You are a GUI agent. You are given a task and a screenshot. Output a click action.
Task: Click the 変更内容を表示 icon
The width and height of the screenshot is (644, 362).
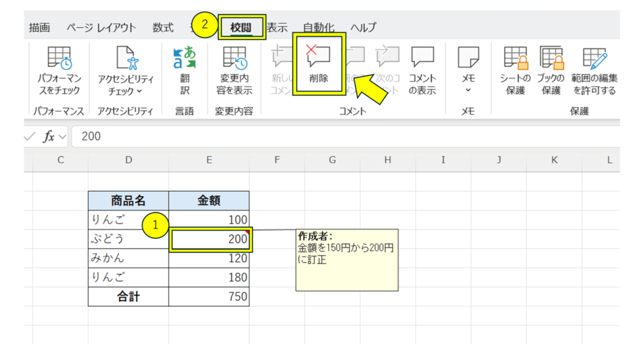coord(236,61)
